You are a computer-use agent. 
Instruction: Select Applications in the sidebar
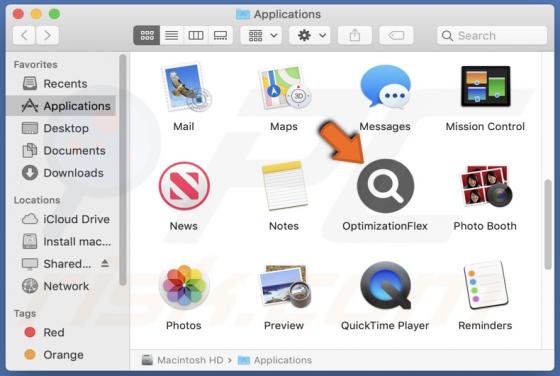point(61,106)
